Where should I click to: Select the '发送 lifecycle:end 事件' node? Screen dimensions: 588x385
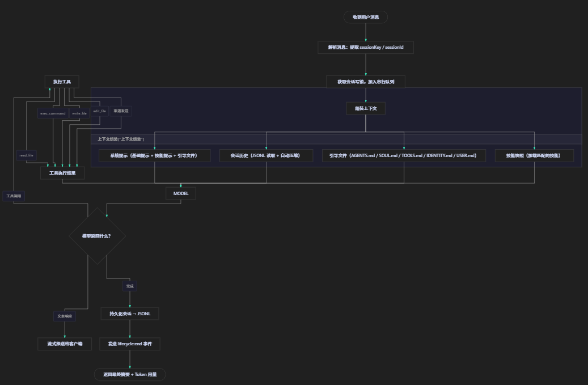(x=130, y=344)
